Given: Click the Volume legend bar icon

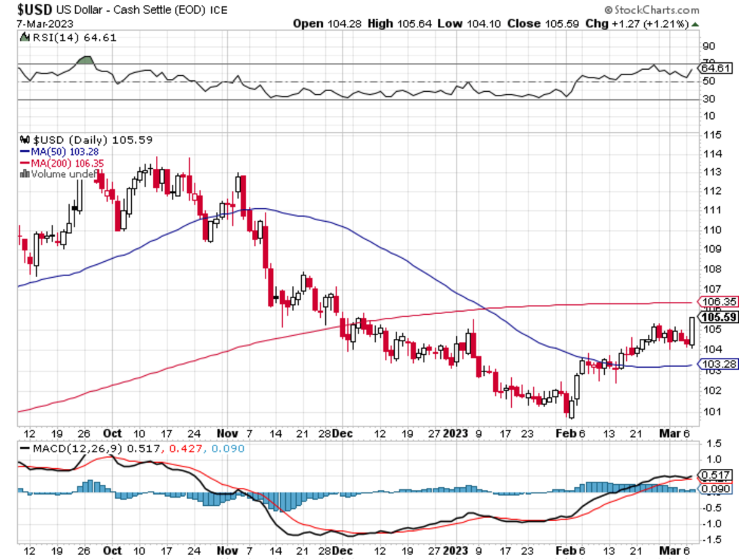Looking at the screenshot, I should point(24,174).
